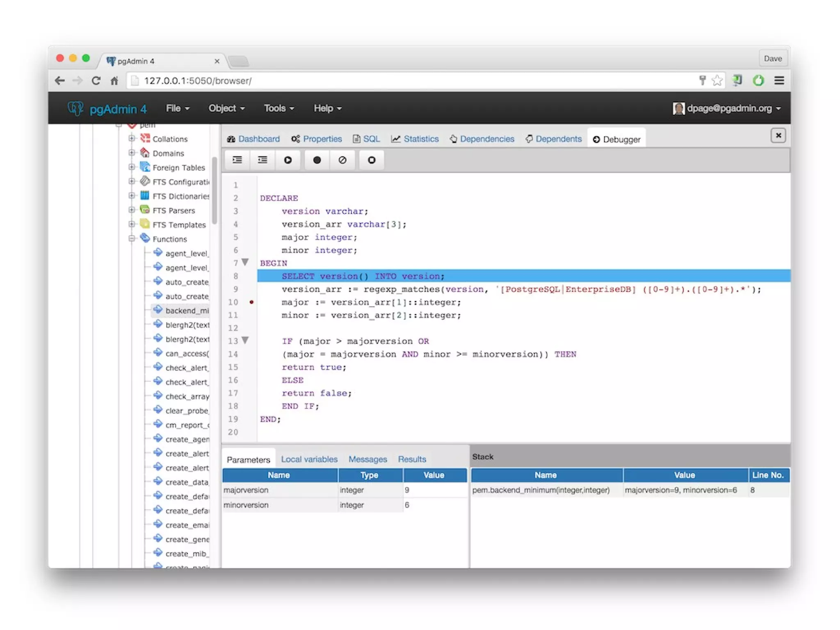Click the Clear all breakpoints button

(342, 160)
